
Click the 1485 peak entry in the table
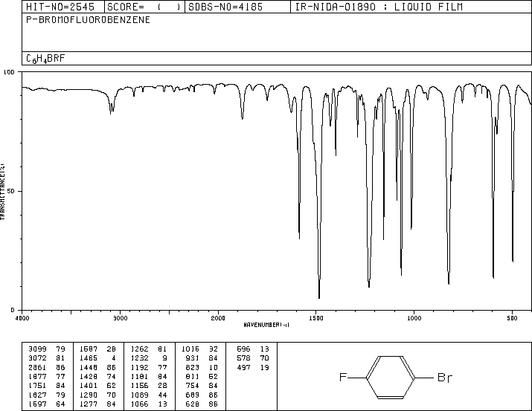tap(97, 358)
